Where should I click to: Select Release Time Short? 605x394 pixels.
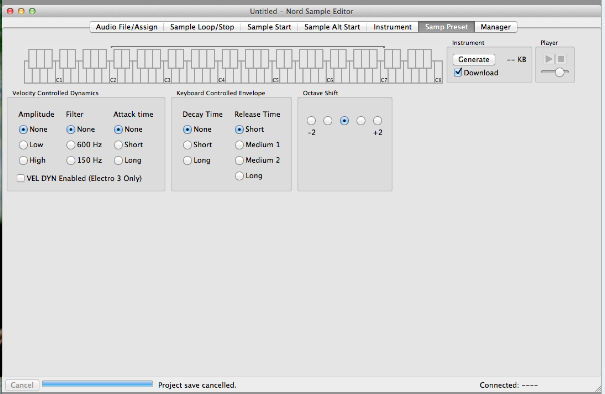tap(239, 129)
